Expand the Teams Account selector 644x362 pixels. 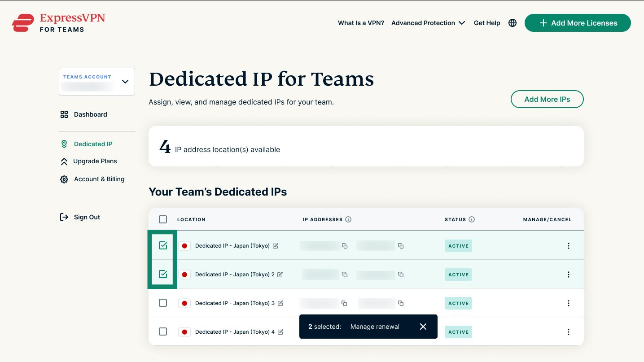click(x=97, y=82)
